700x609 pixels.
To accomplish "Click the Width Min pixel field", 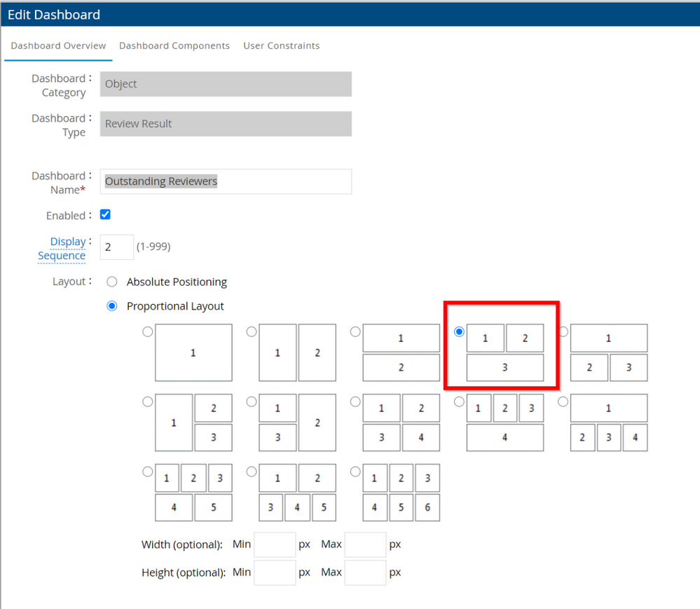I will pos(275,545).
